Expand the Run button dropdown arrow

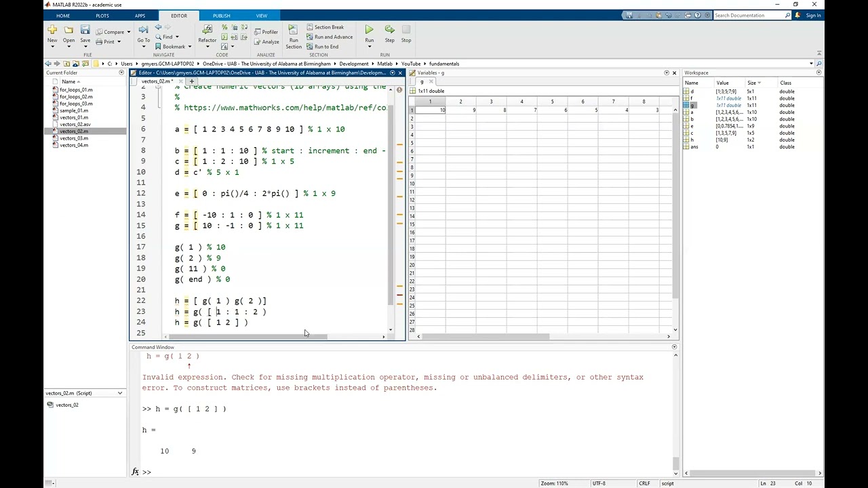click(369, 46)
